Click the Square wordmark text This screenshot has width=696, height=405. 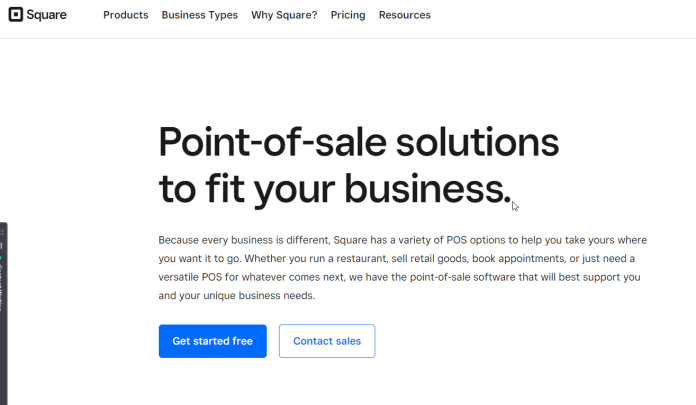(x=46, y=15)
